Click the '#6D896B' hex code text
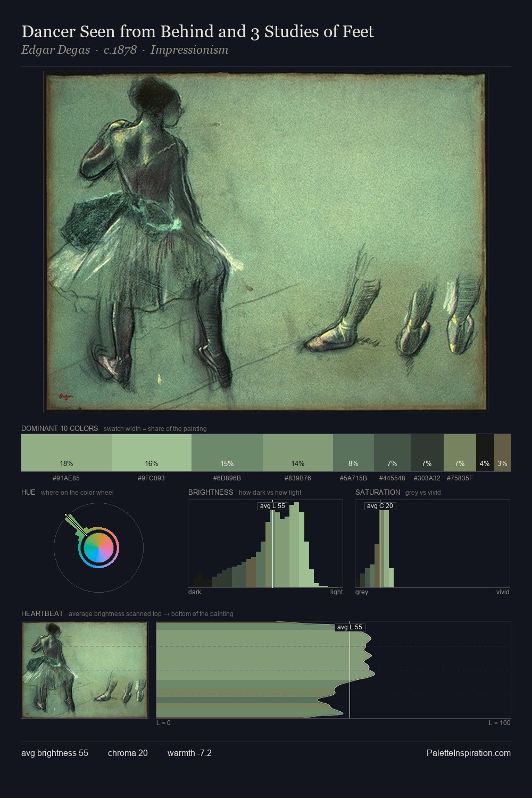532x798 pixels. (227, 478)
